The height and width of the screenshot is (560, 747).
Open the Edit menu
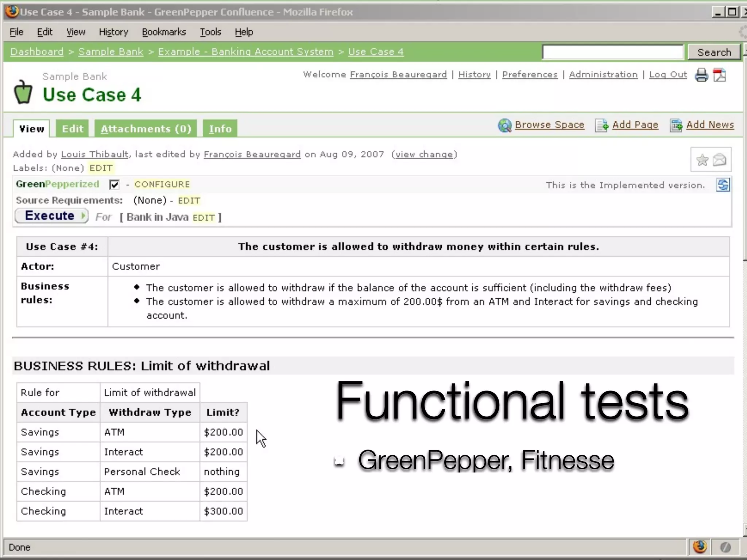(44, 32)
